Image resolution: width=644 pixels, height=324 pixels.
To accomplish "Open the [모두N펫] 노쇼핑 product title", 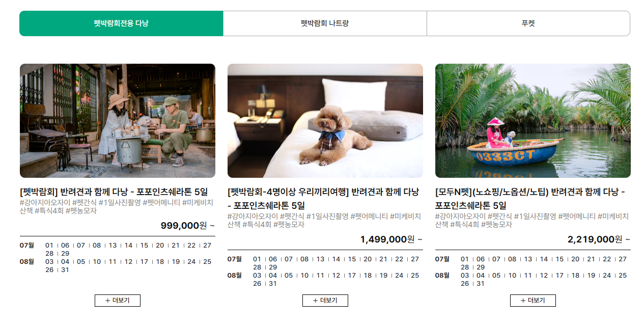I will [530, 199].
